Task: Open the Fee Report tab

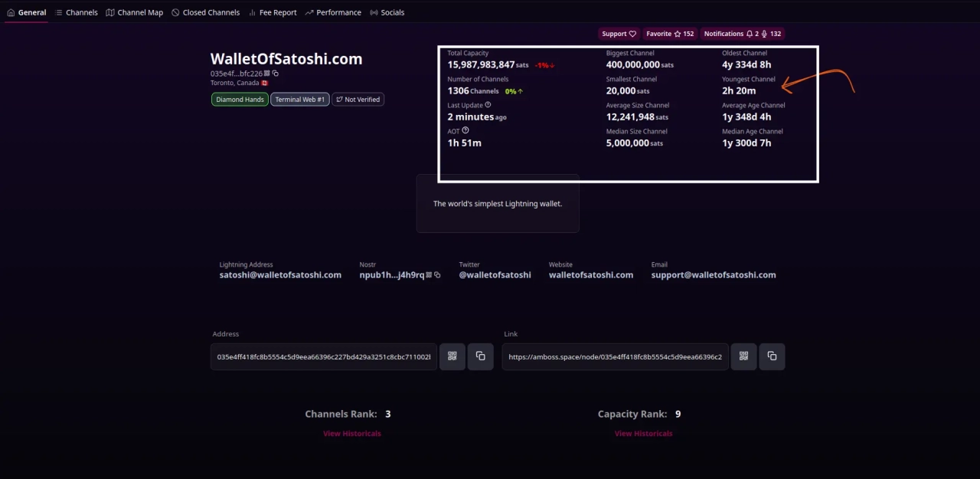Action: (277, 12)
